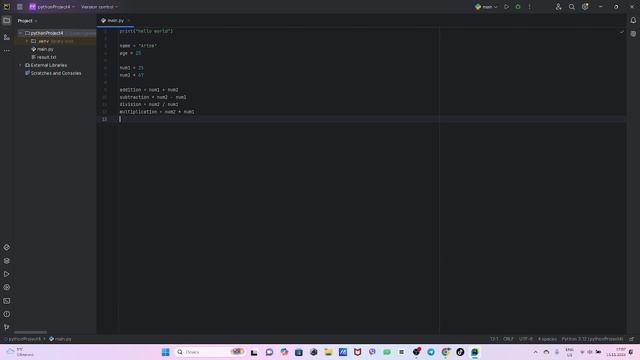Click the num1 = 25 code line
640x360 pixels.
[131, 68]
